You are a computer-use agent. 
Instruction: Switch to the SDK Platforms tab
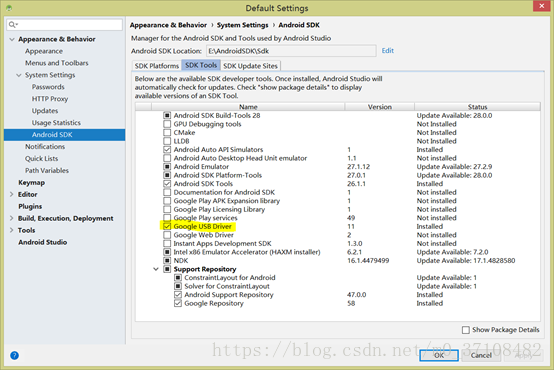[157, 66]
